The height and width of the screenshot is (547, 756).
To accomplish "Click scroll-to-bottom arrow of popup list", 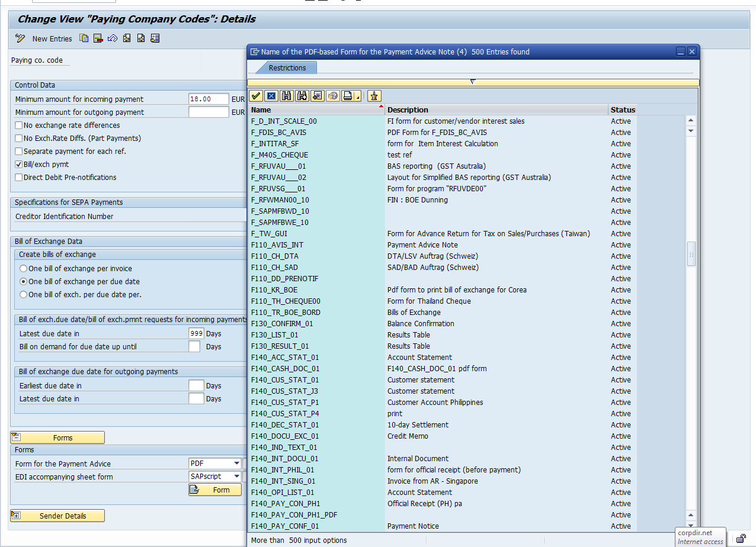I will point(691,526).
